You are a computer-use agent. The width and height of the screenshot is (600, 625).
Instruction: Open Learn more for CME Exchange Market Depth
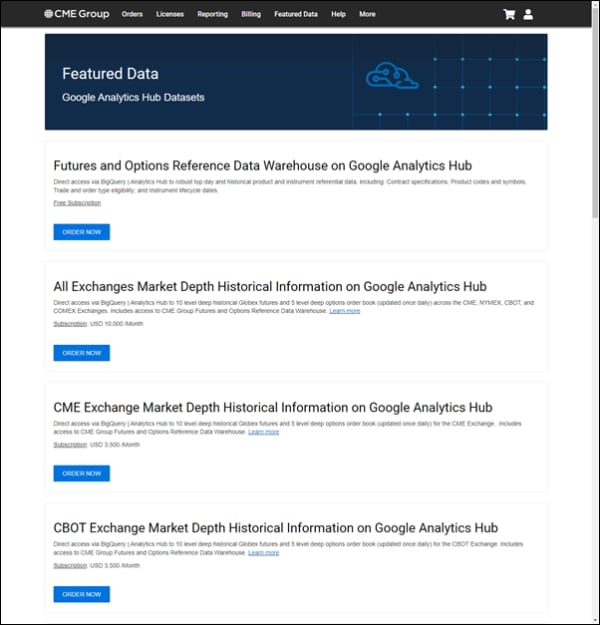[264, 432]
